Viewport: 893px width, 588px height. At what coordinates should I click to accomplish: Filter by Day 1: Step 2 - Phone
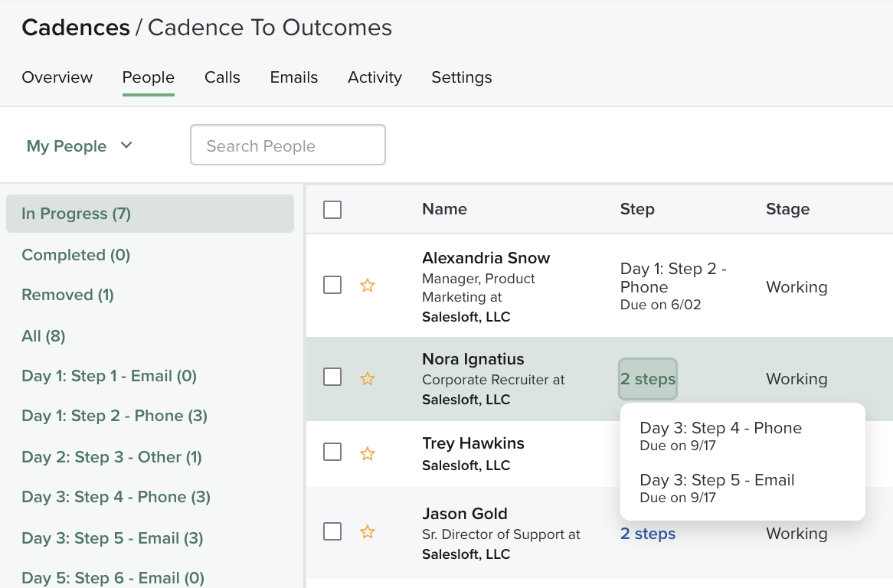click(x=114, y=416)
